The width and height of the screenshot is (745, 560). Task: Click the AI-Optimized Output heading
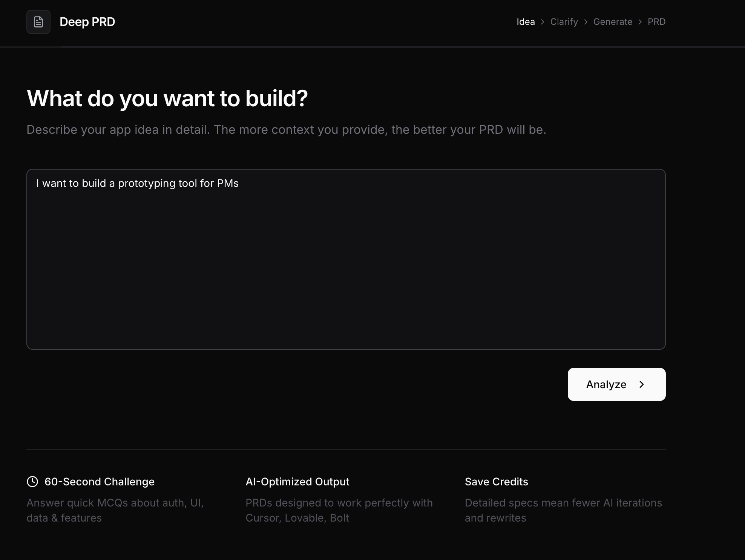297,482
